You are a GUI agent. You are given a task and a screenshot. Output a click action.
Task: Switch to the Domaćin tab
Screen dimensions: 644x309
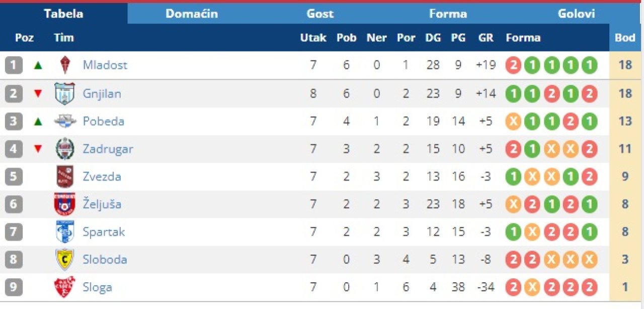point(192,14)
